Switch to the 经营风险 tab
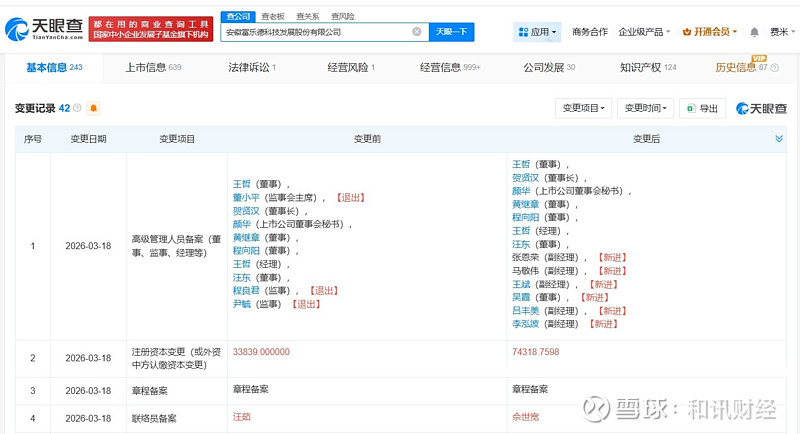Screen dimensions: 800x434 coord(351,67)
